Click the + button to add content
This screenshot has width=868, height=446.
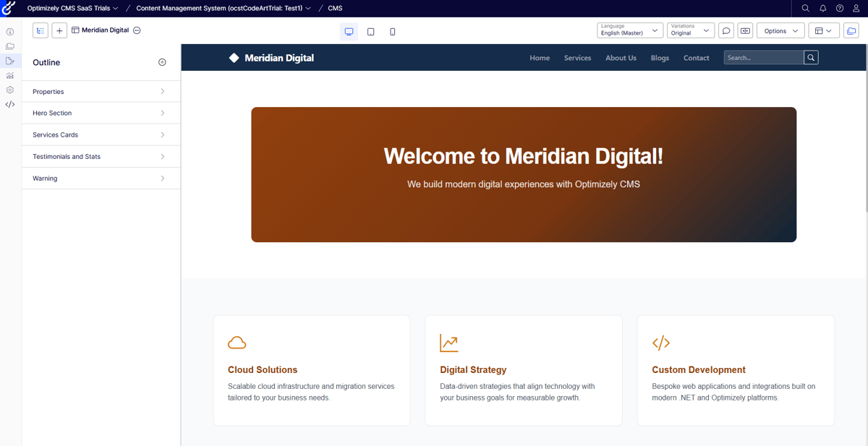click(59, 30)
